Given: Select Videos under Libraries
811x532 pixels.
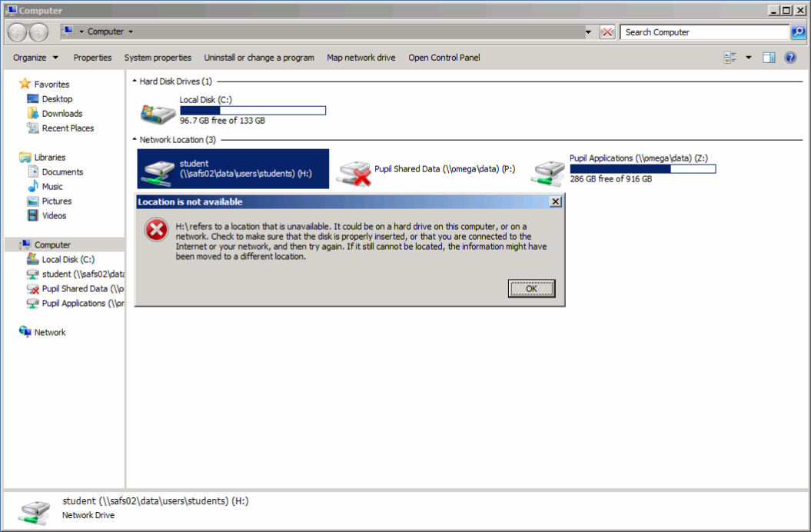Looking at the screenshot, I should [55, 215].
